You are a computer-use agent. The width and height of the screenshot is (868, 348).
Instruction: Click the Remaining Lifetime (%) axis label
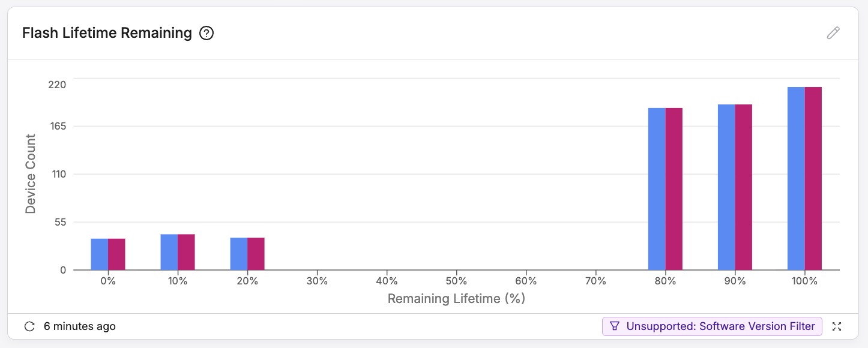coord(456,298)
